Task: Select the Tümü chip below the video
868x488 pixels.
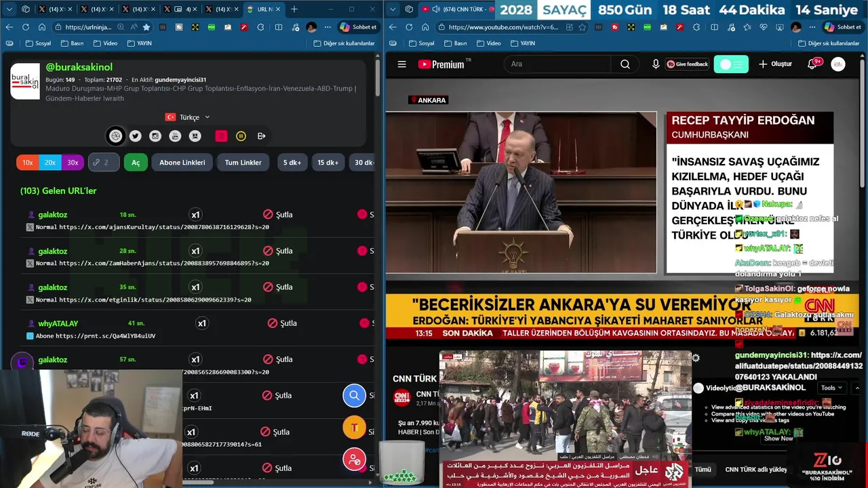Action: 703,469
